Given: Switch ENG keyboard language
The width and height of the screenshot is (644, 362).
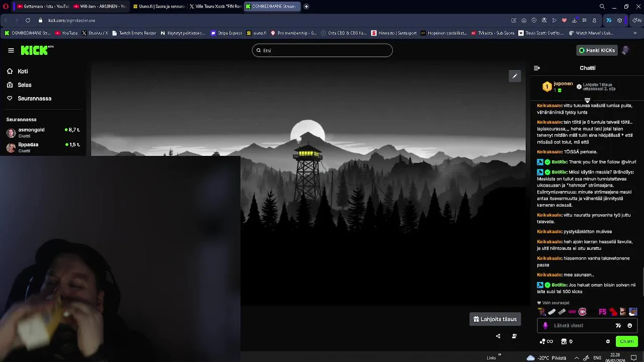Looking at the screenshot, I should point(597,358).
